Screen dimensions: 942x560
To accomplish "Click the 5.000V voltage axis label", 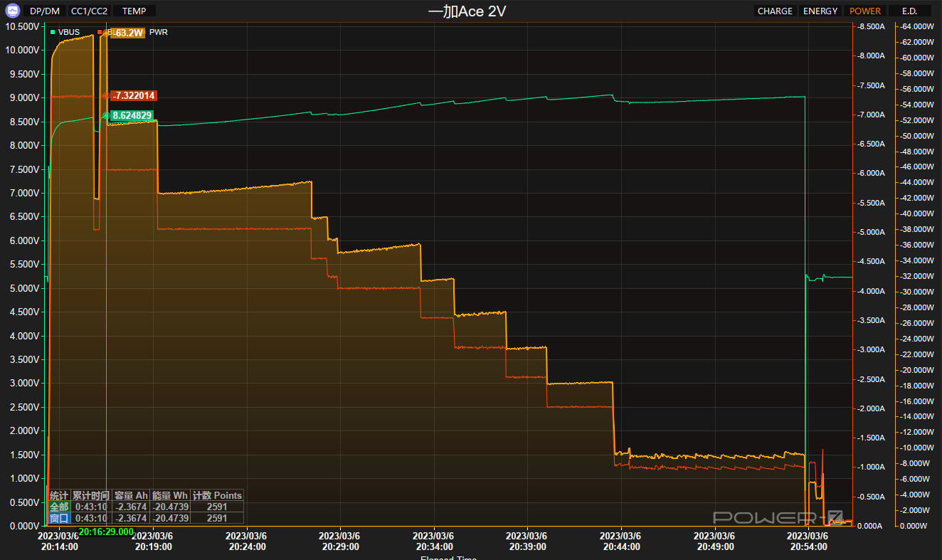I will [24, 288].
